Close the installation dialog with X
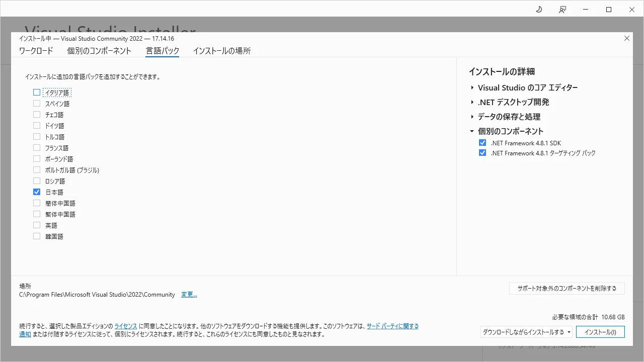 click(626, 38)
